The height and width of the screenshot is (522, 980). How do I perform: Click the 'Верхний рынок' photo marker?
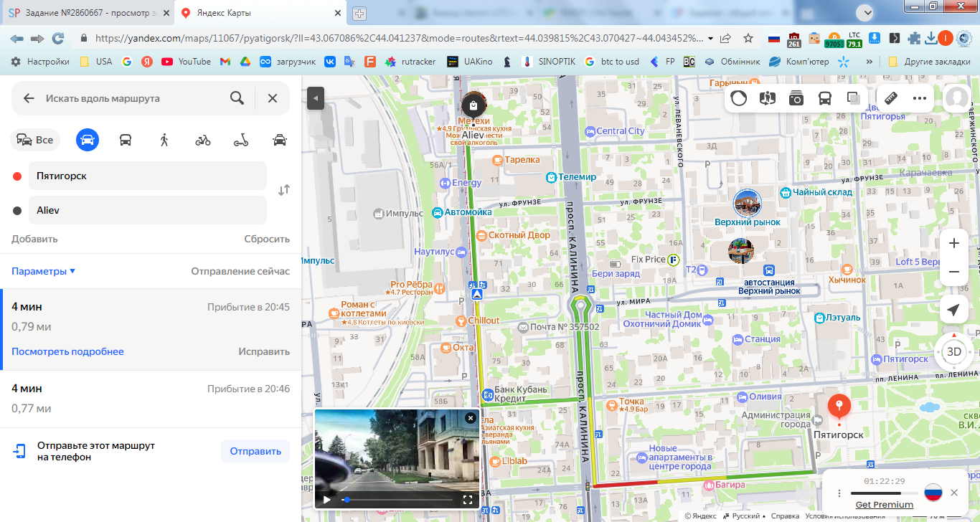747,203
